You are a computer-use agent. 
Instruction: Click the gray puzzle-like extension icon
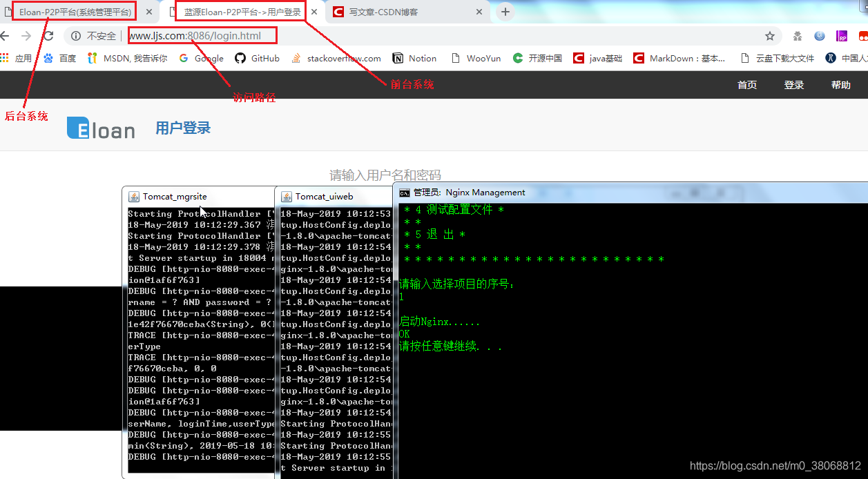coord(798,36)
